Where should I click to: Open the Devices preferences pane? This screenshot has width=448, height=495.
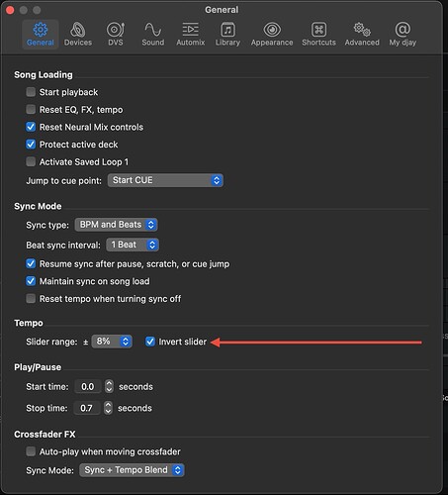tap(78, 35)
